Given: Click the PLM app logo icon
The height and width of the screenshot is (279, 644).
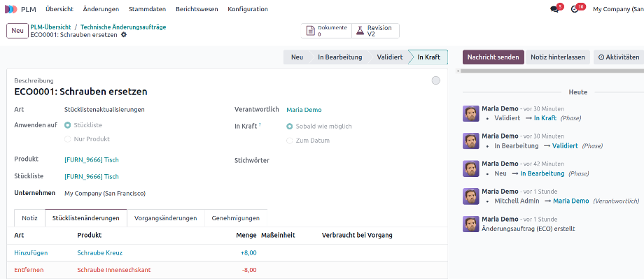Looking at the screenshot, I should (x=11, y=9).
